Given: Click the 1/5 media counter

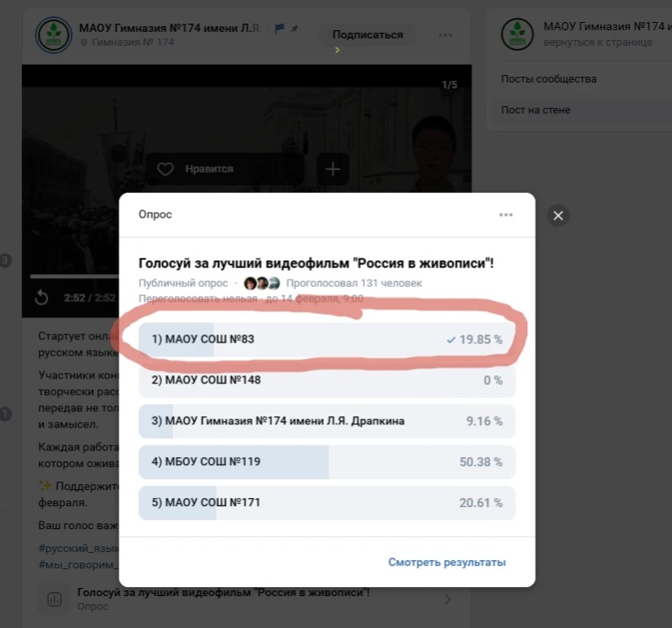Looking at the screenshot, I should (x=449, y=85).
